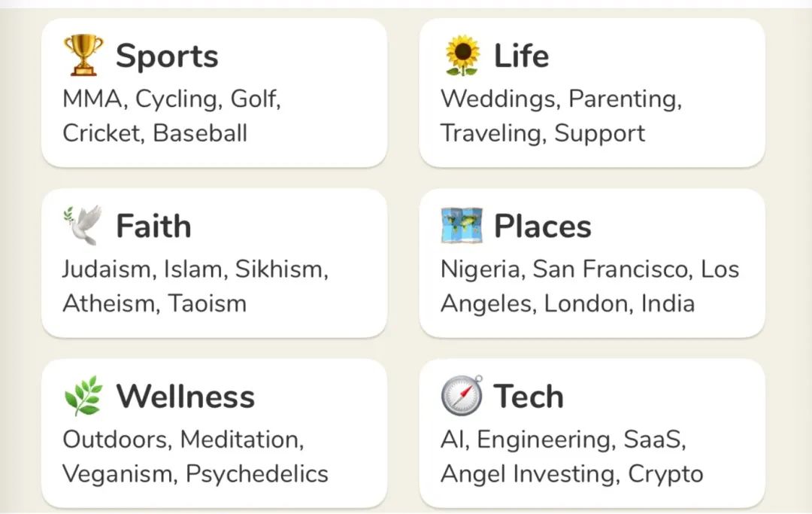Click the "Angeles, London, India" text line
The image size is (812, 514).
568,304
